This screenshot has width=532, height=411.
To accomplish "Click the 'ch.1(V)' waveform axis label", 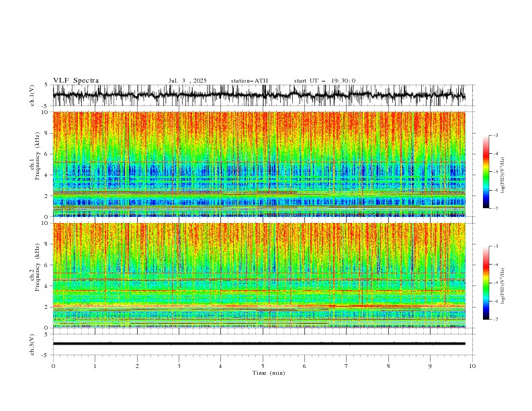I will (32, 95).
